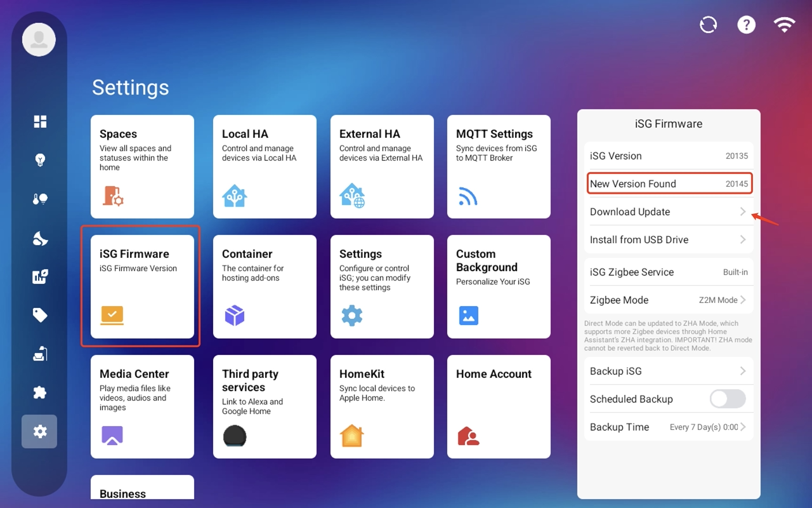The image size is (812, 508).
Task: Select the Container add-ons tile
Action: [x=265, y=286]
